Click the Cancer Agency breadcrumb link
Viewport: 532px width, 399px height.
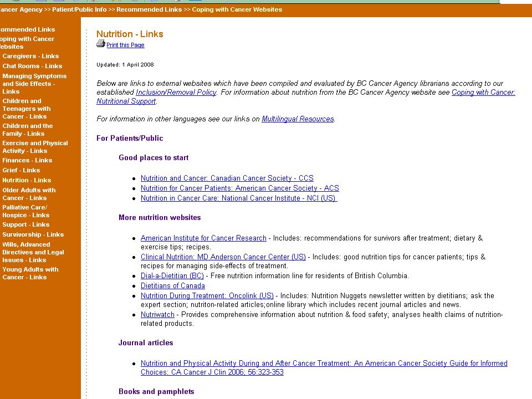pos(21,9)
